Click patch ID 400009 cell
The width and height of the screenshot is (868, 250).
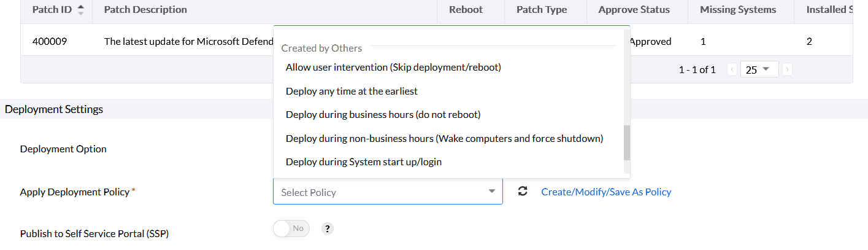point(50,42)
